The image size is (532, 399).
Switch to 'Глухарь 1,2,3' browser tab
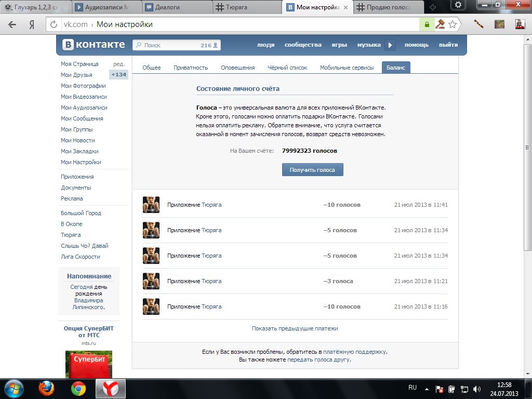[36, 7]
